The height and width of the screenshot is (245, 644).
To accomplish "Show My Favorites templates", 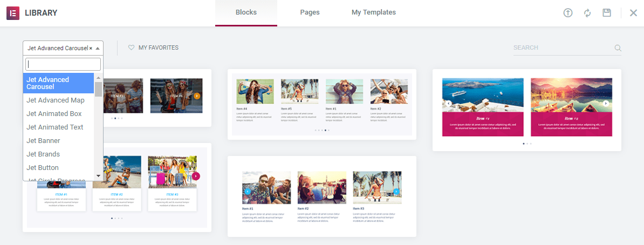I will coord(158,47).
